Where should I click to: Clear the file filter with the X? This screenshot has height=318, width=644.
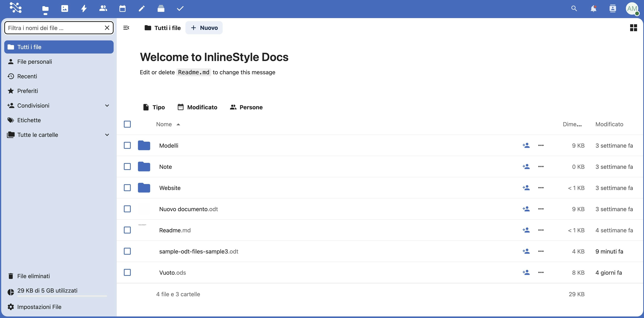click(x=107, y=28)
